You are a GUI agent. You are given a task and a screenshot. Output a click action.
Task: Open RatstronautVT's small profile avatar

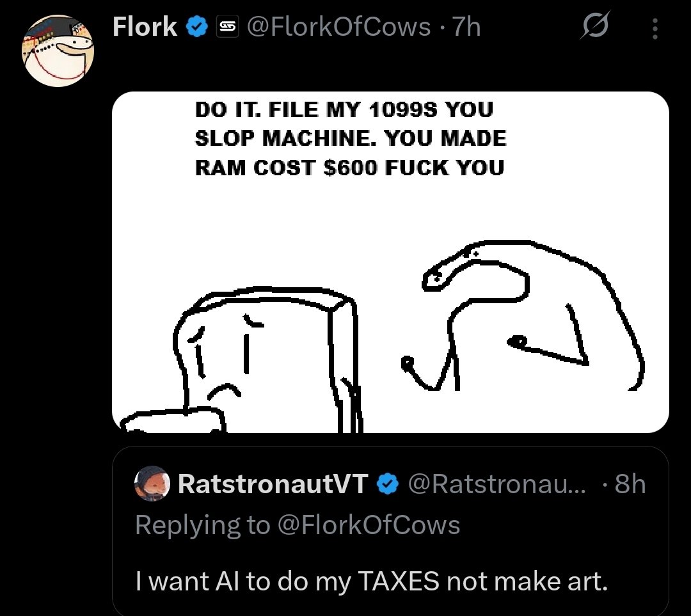pyautogui.click(x=152, y=486)
